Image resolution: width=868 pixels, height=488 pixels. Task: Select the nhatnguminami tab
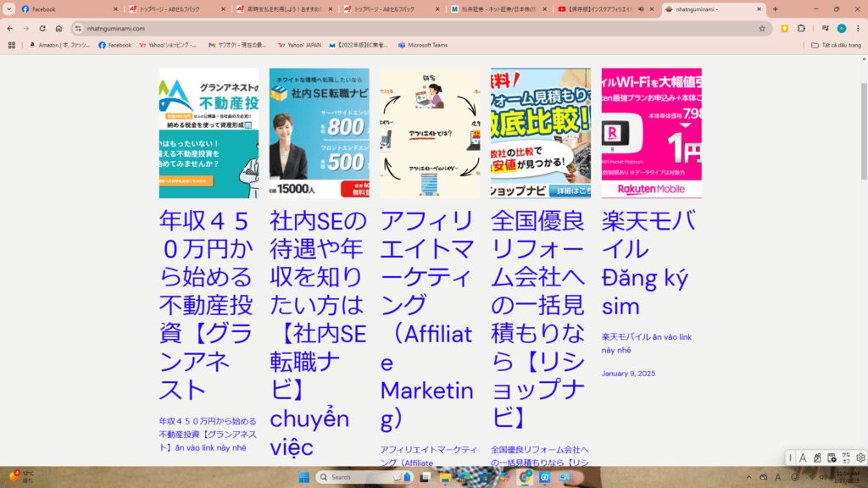click(x=714, y=8)
